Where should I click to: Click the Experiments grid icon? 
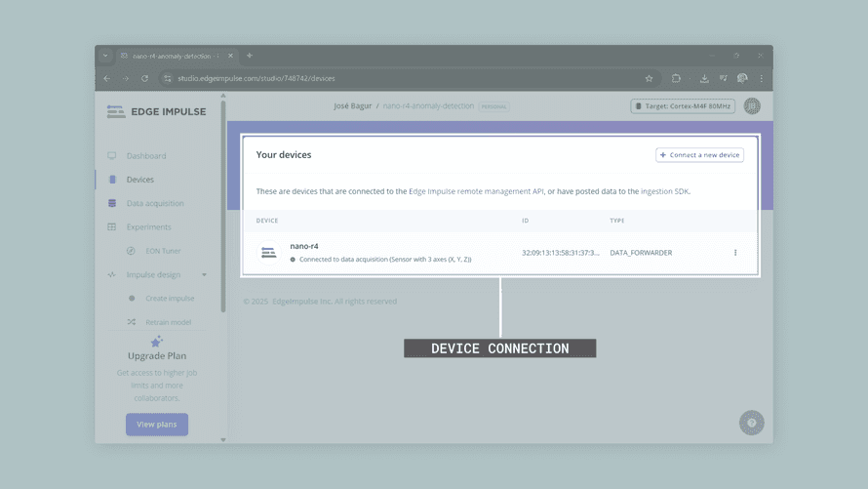coord(112,227)
